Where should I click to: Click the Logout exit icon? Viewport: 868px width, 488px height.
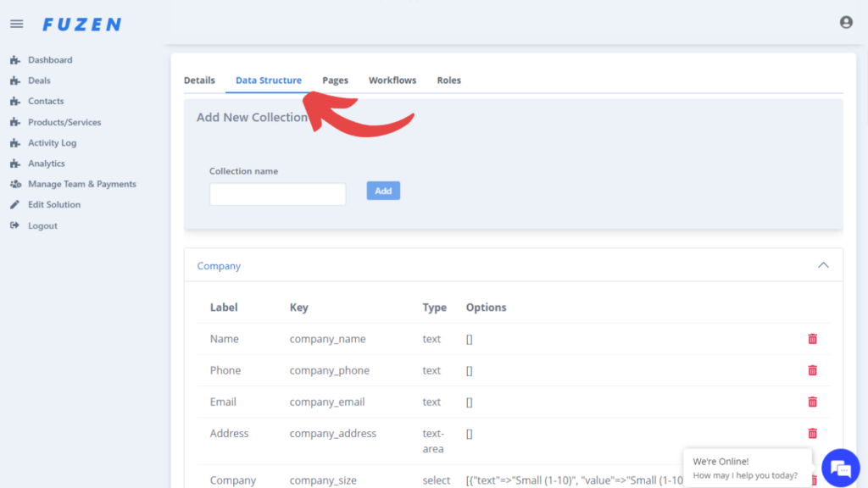15,225
